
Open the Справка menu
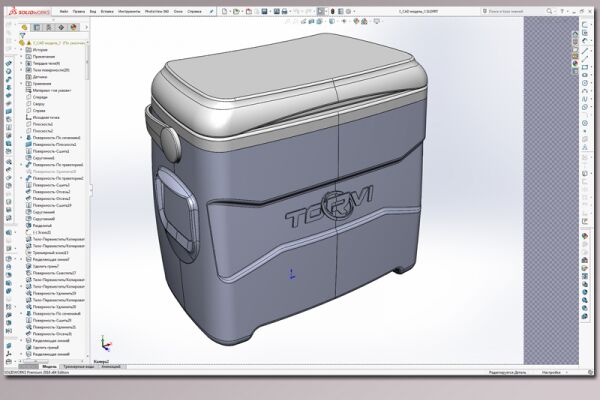194,11
